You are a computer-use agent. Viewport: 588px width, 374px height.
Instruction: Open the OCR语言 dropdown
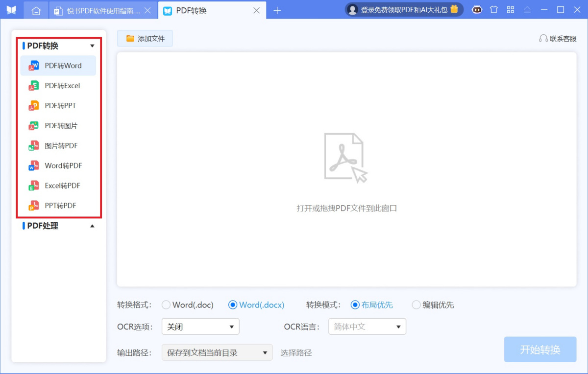(x=367, y=326)
